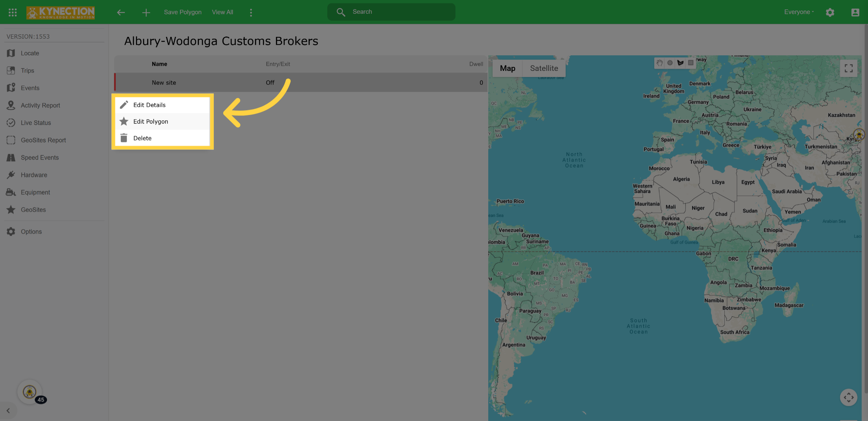Open the Everyone group dropdown
The image size is (868, 421).
[x=799, y=12]
